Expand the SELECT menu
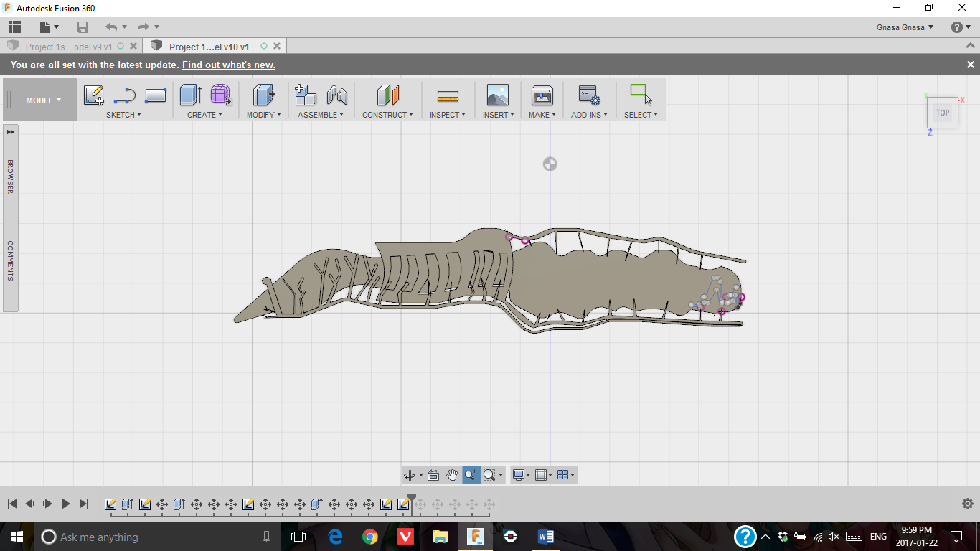Image resolution: width=980 pixels, height=551 pixels. coord(641,115)
